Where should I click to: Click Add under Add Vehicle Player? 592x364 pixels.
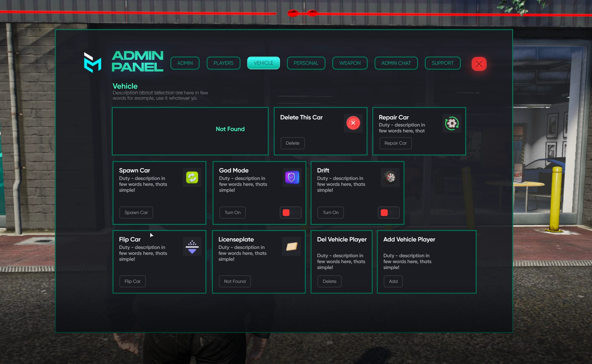393,281
